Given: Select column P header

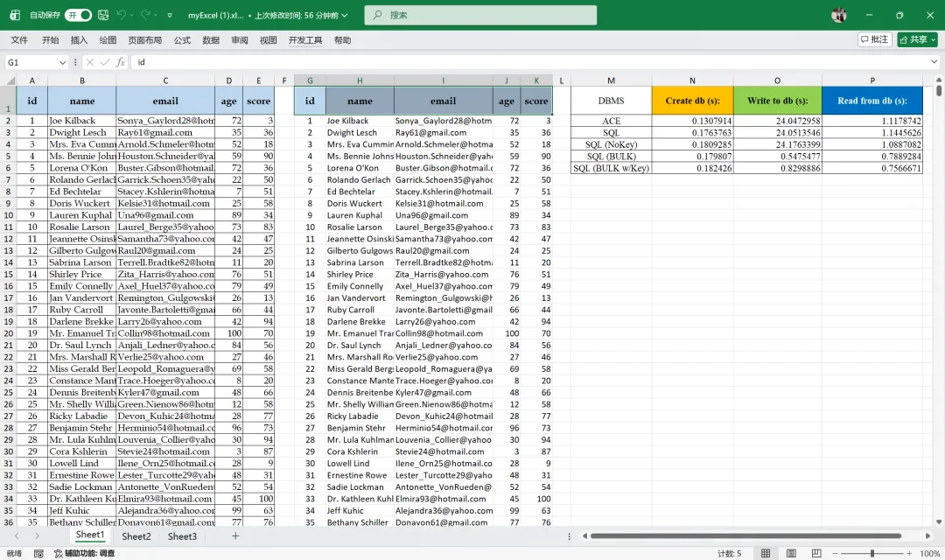Looking at the screenshot, I should pyautogui.click(x=872, y=80).
